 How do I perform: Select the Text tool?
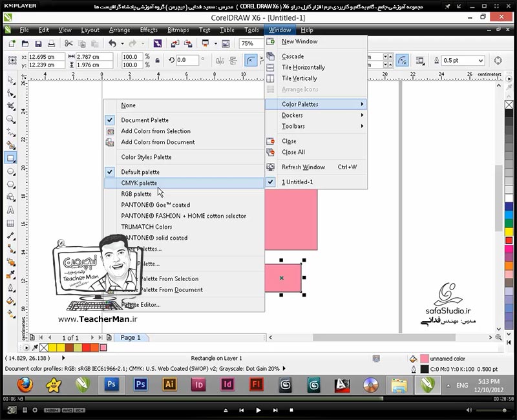11,211
